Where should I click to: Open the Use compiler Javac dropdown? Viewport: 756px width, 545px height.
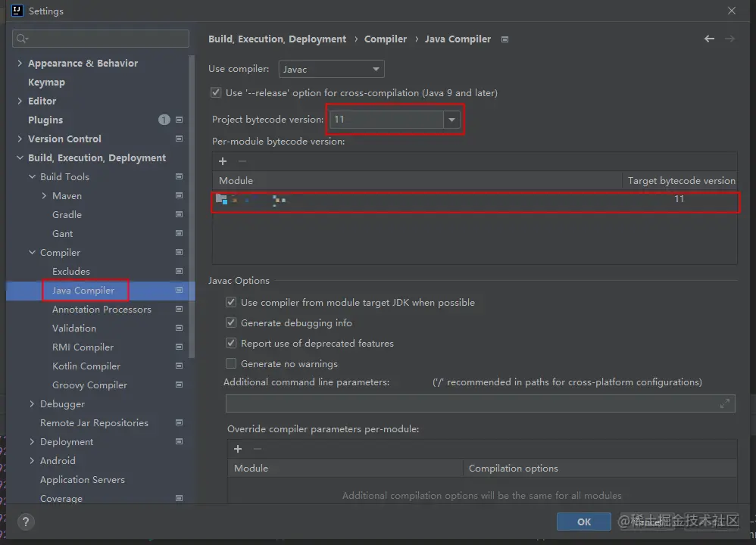(x=331, y=69)
